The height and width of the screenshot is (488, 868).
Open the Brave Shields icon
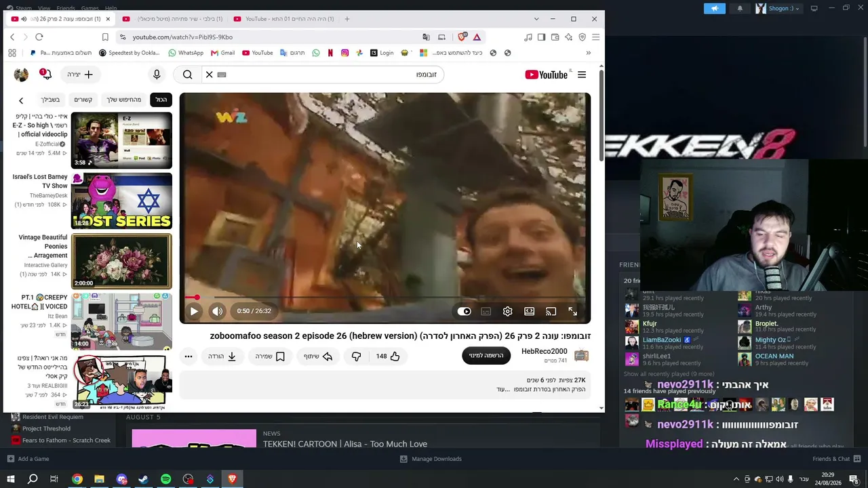462,37
